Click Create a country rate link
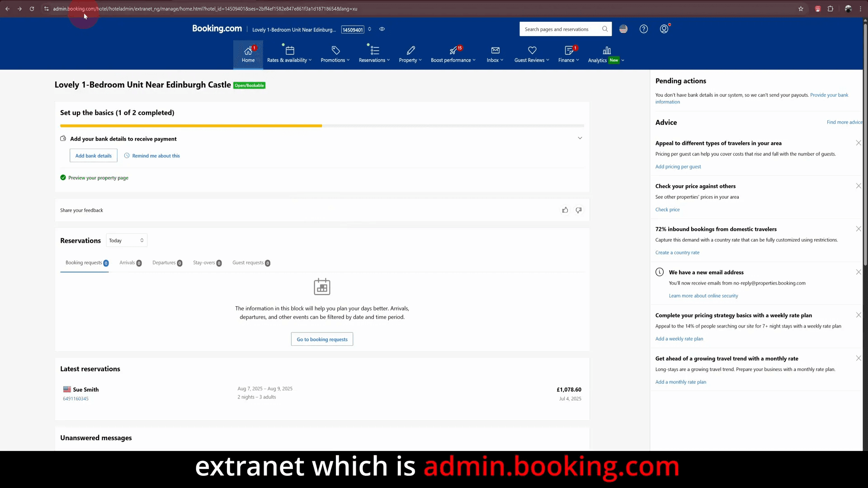This screenshot has width=868, height=488. tap(677, 253)
